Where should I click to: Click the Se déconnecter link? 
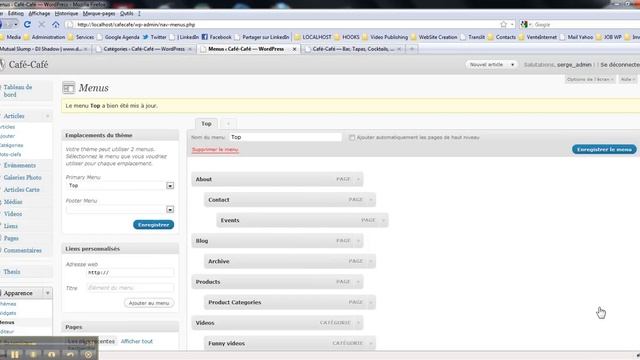(620, 64)
